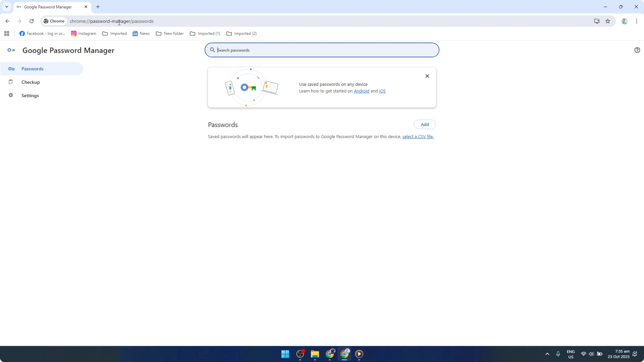The image size is (644, 362).
Task: Open the Facebook bookmark
Action: [42, 33]
